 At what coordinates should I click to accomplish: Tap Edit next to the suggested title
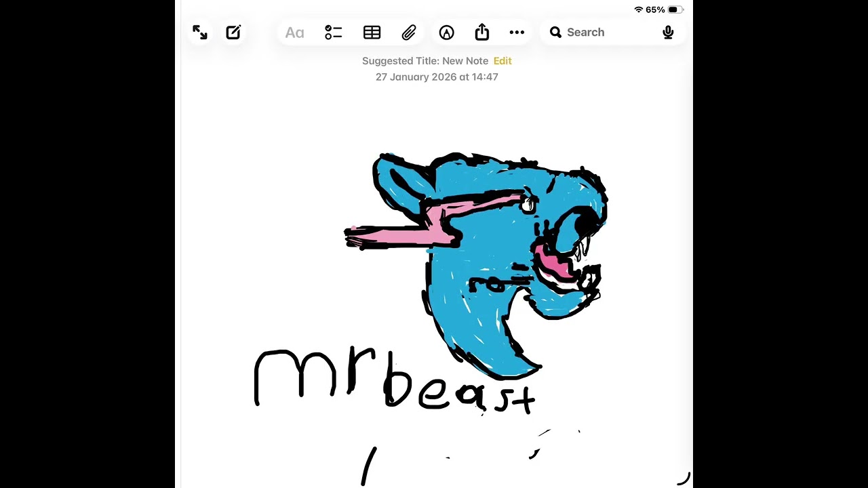click(502, 61)
